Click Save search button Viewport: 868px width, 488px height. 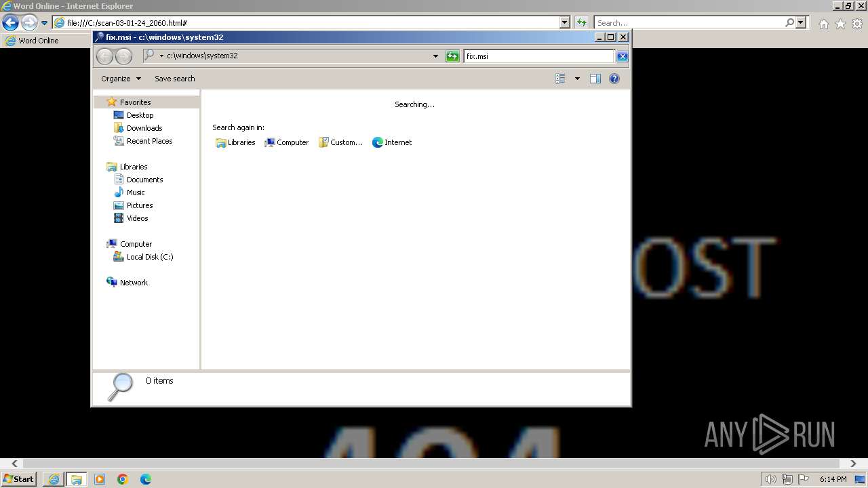(174, 79)
